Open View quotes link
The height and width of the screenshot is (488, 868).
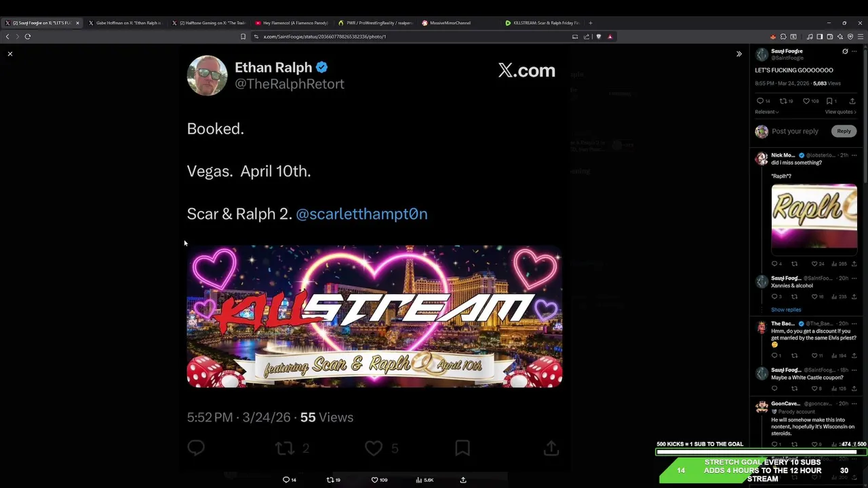[841, 112]
